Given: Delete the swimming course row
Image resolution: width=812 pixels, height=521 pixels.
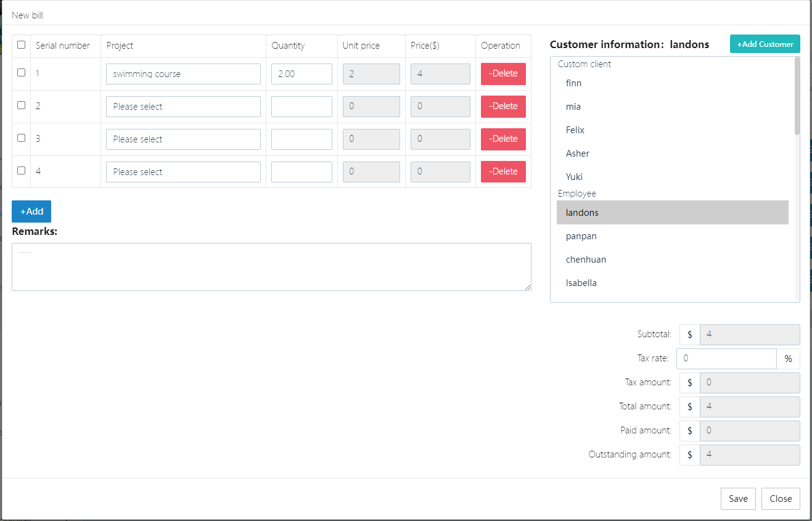Looking at the screenshot, I should tap(503, 74).
